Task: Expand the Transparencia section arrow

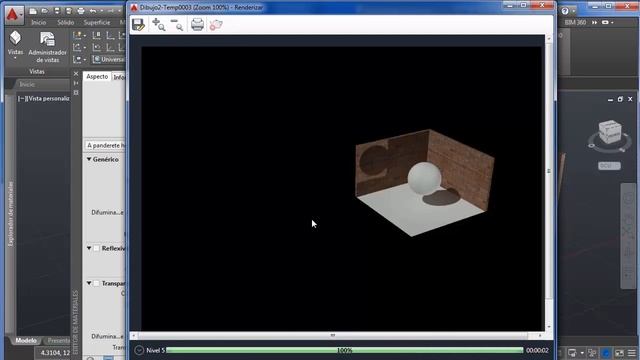Action: [x=89, y=283]
